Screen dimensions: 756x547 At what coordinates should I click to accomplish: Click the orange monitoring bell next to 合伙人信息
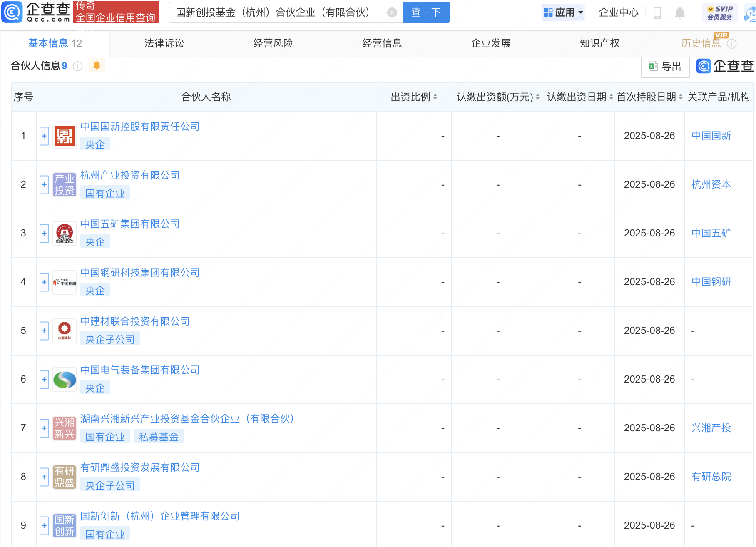point(97,66)
